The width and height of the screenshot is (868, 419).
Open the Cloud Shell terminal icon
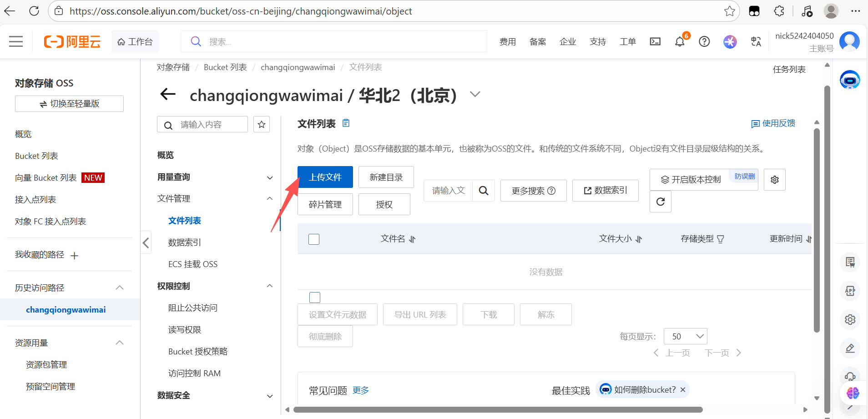[x=655, y=41]
